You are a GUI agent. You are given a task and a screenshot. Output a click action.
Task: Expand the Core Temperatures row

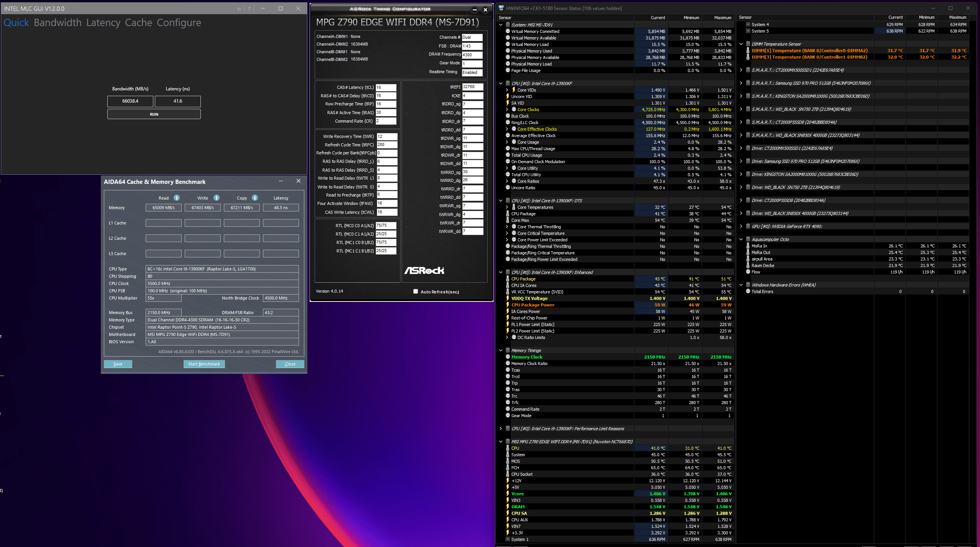pyautogui.click(x=507, y=207)
